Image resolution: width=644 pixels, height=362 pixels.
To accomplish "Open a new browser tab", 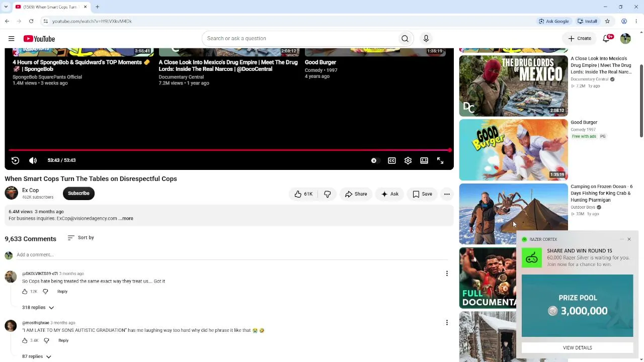I will click(98, 7).
